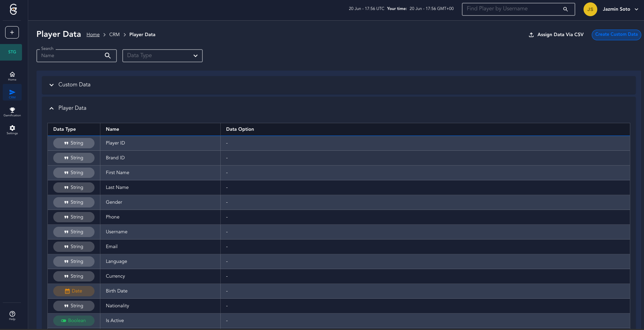644x330 pixels.
Task: Click the CRM breadcrumb item
Action: click(x=114, y=35)
